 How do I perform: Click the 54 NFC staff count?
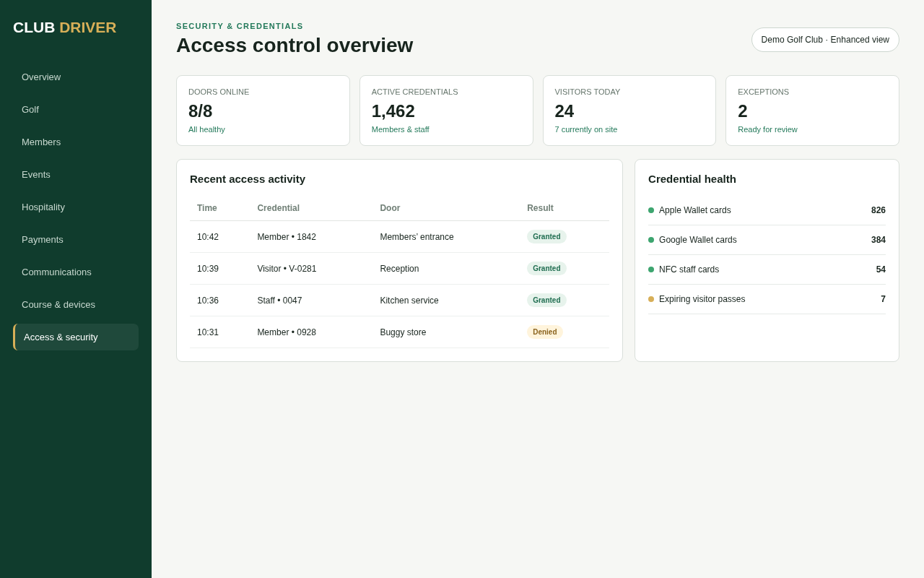click(x=881, y=269)
